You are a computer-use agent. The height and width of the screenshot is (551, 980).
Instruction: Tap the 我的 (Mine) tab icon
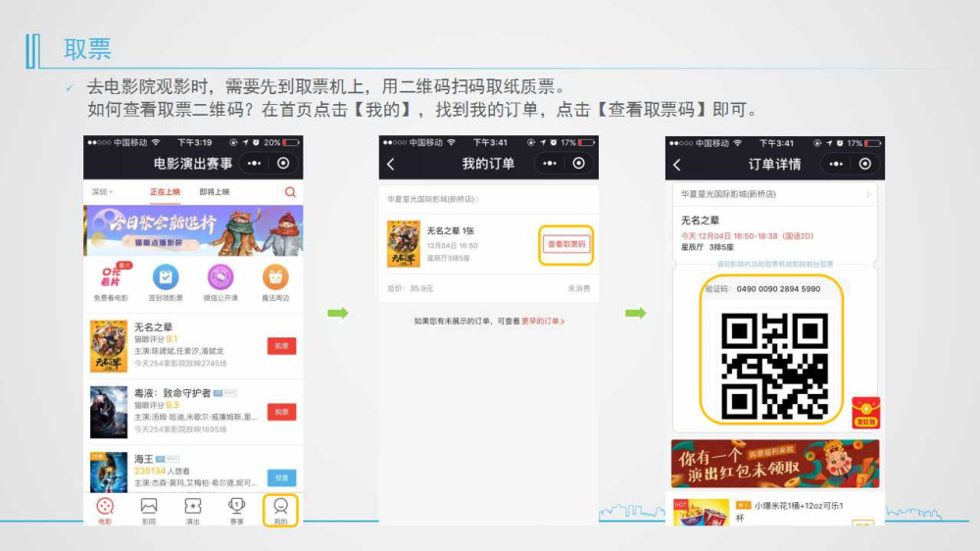pyautogui.click(x=280, y=508)
